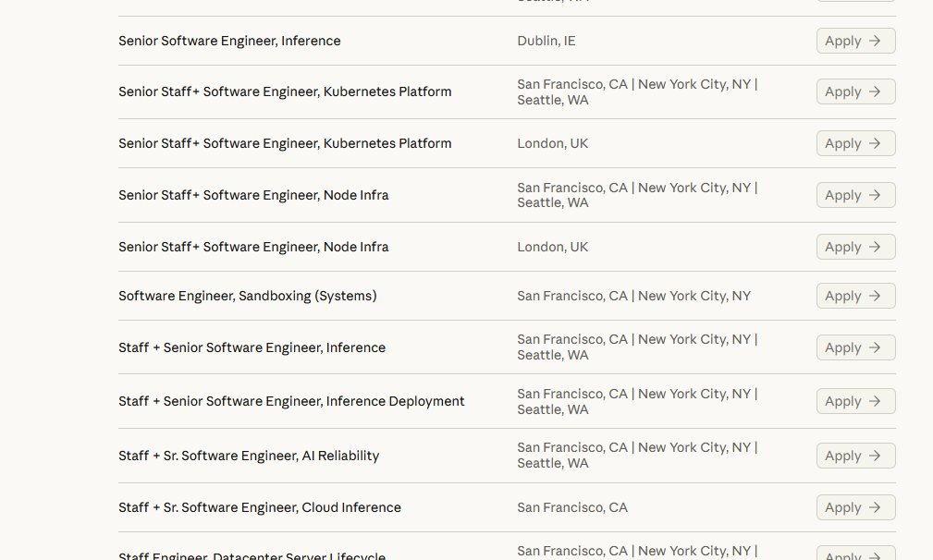The image size is (933, 560).
Task: Click location text for AI Reliability role
Action: tap(637, 456)
